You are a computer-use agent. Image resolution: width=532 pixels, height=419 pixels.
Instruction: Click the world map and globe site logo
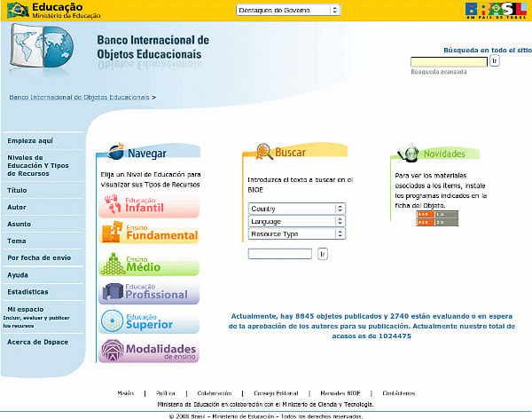click(x=42, y=46)
